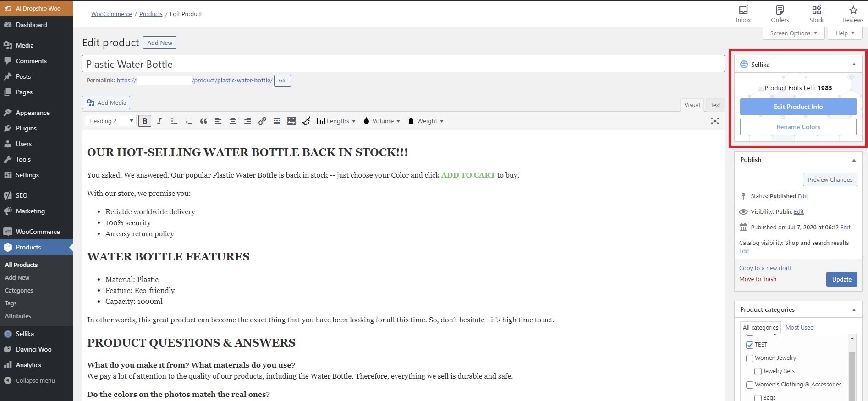This screenshot has height=401, width=868.
Task: Click the product title input field
Action: (403, 64)
